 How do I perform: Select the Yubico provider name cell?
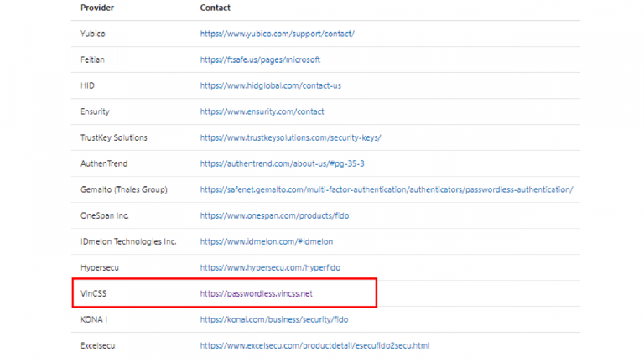[x=92, y=34]
